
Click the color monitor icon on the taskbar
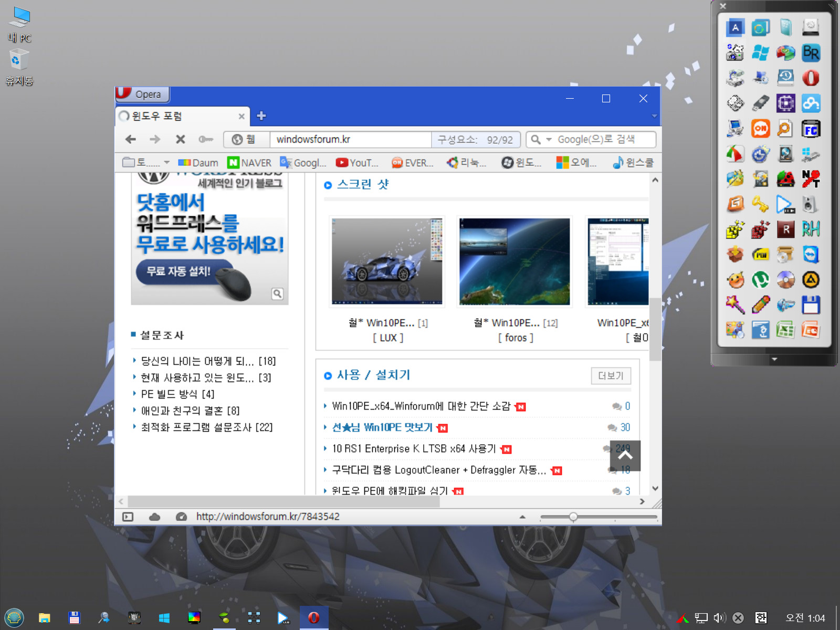194,617
